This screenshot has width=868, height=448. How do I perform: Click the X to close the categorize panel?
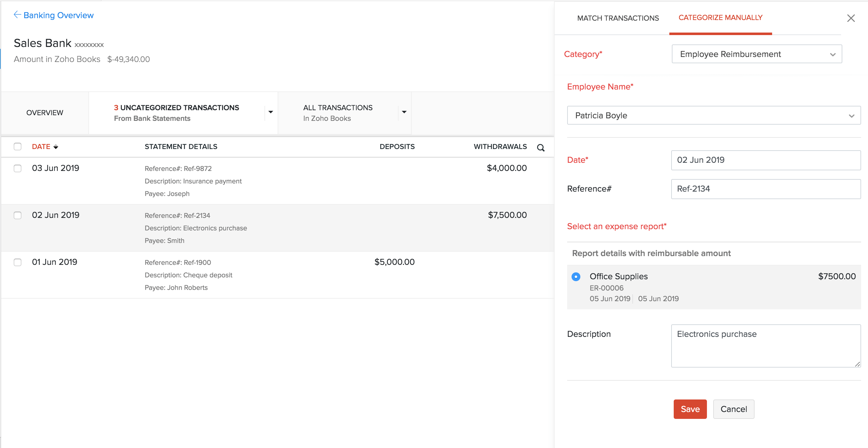click(851, 18)
